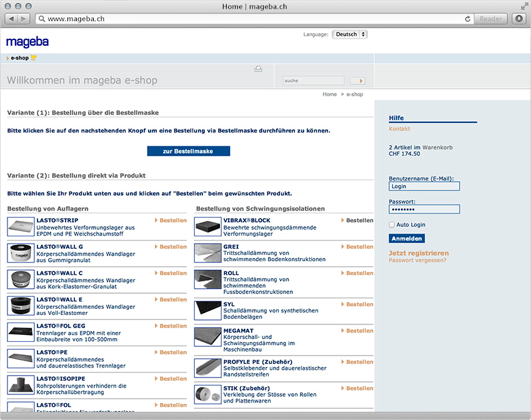This screenshot has height=420, width=531.
Task: Open the Kontakt help link
Action: coord(399,129)
